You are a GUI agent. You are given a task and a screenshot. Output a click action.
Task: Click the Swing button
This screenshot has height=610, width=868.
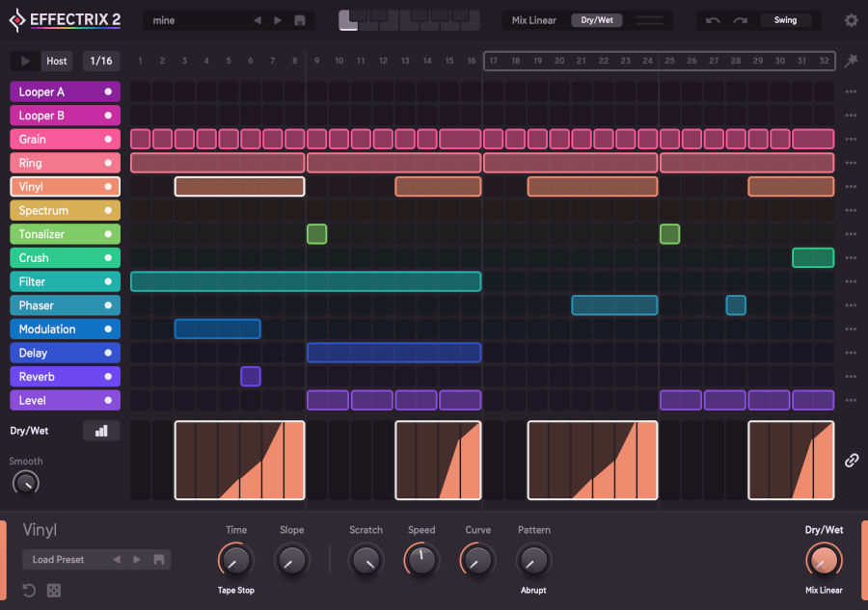786,19
